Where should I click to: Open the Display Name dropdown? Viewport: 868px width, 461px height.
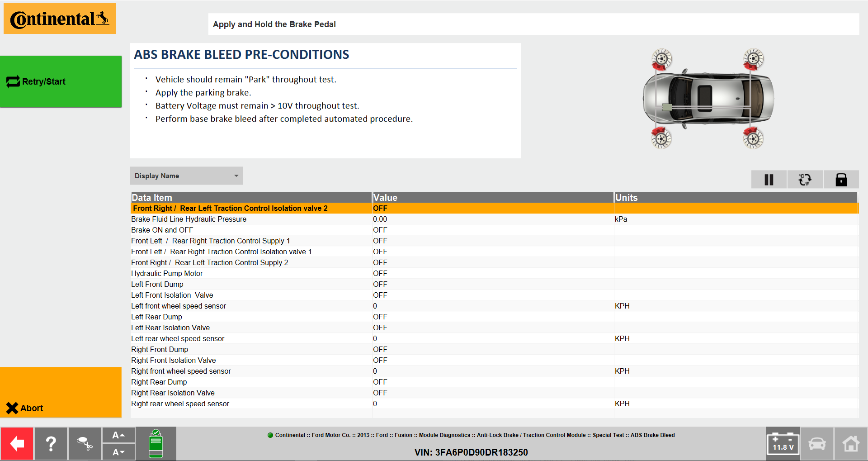coord(186,176)
